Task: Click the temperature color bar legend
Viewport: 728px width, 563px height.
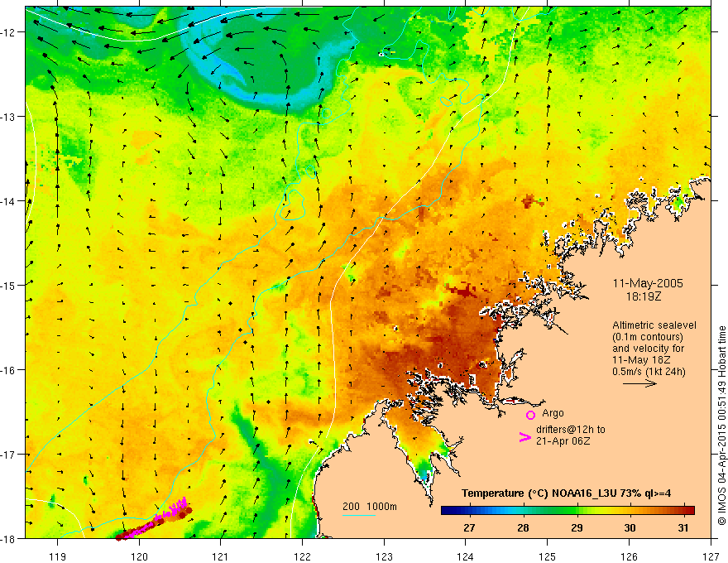Action: [568, 511]
